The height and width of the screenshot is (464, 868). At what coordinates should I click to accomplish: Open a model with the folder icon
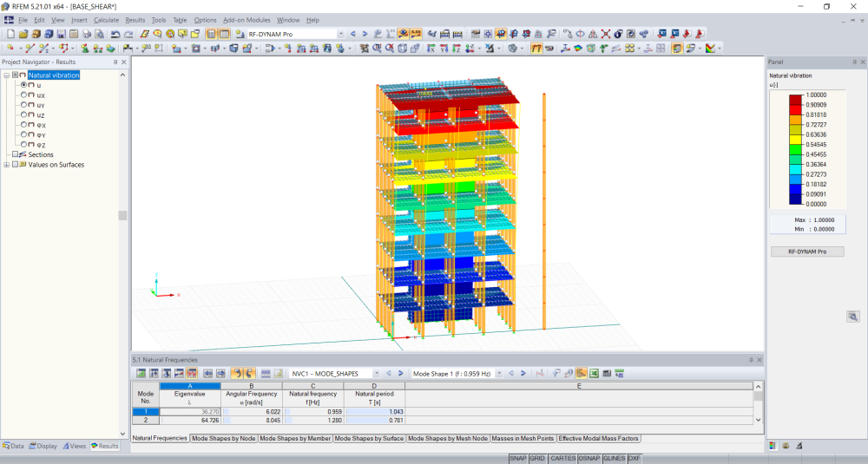[23, 35]
